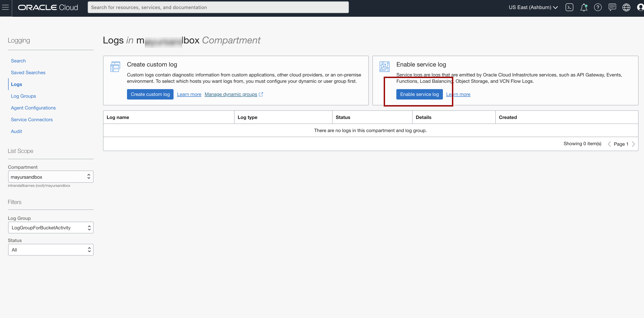Click the resources search field

218,7
